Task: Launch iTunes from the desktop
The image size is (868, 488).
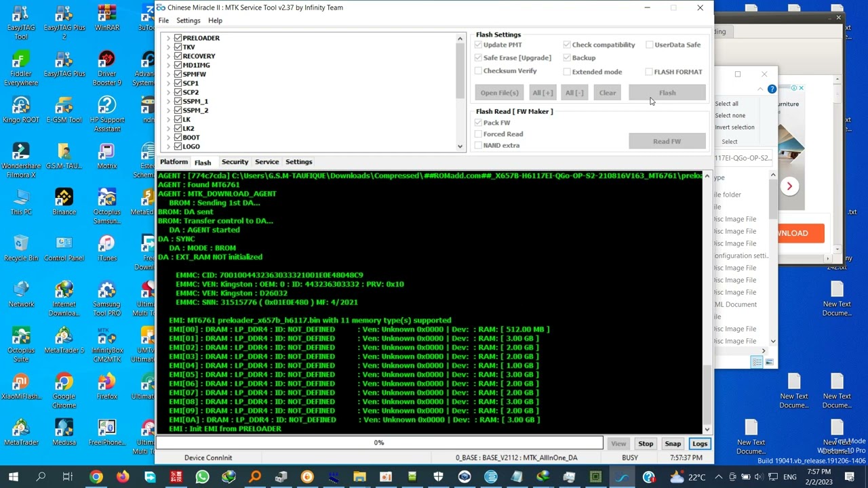Action: click(x=106, y=248)
